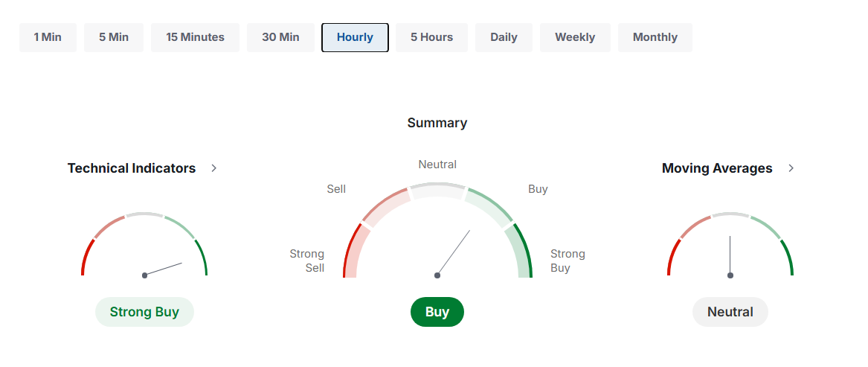This screenshot has height=367, width=868.
Task: Switch to the Monthly timeframe
Action: tap(655, 37)
